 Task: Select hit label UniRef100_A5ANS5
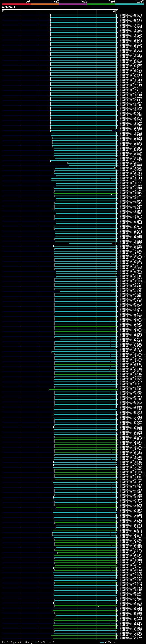point(131,25)
